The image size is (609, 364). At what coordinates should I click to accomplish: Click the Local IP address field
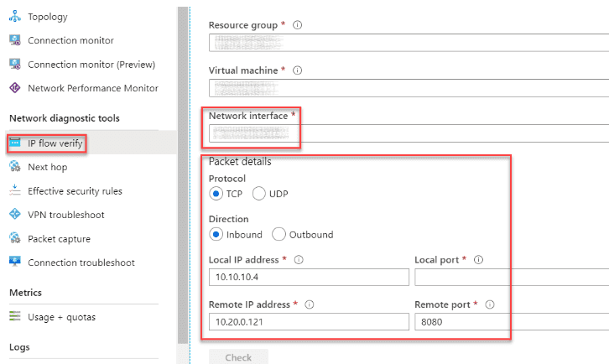click(309, 277)
